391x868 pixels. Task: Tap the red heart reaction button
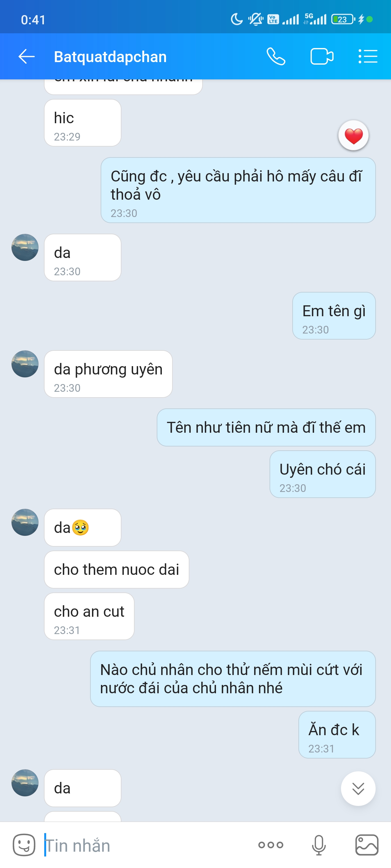click(x=353, y=135)
